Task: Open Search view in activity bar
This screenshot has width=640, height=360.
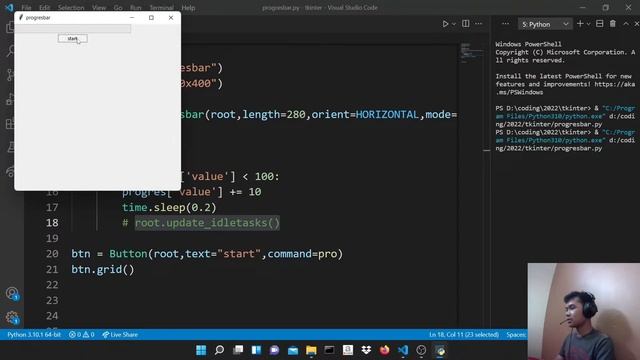Action: (x=11, y=51)
